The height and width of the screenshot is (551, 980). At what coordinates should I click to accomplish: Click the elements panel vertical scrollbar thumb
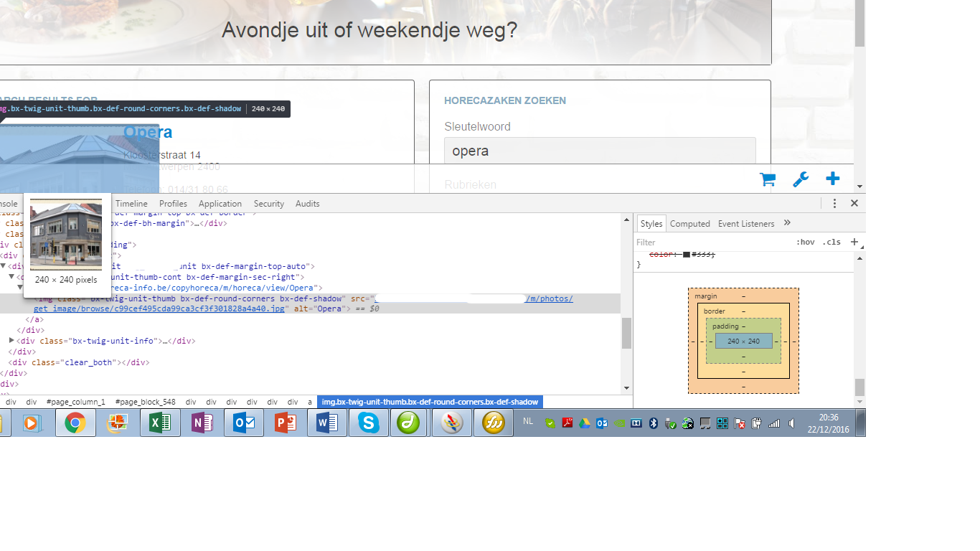[626, 334]
